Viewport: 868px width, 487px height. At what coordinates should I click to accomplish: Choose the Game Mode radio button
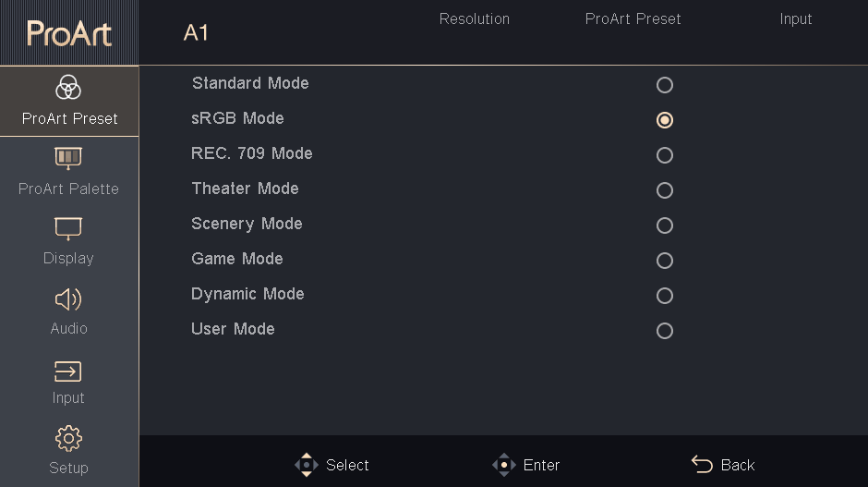[x=665, y=261]
